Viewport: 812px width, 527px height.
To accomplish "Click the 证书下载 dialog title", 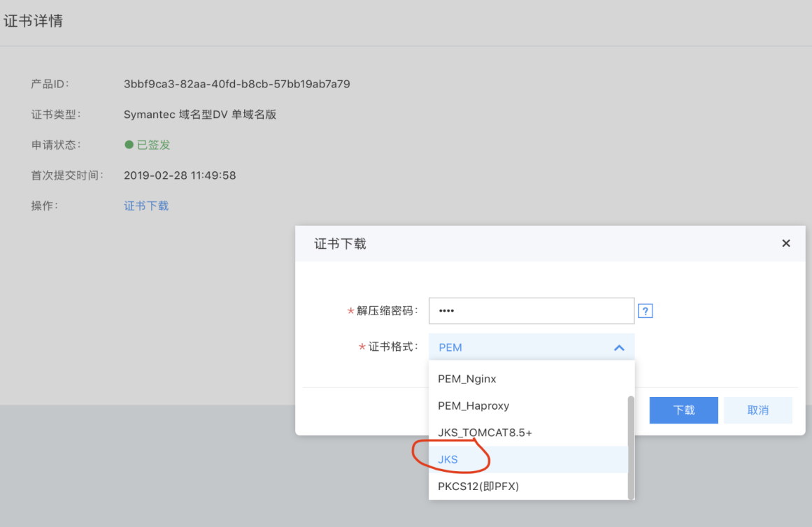I will 340,244.
